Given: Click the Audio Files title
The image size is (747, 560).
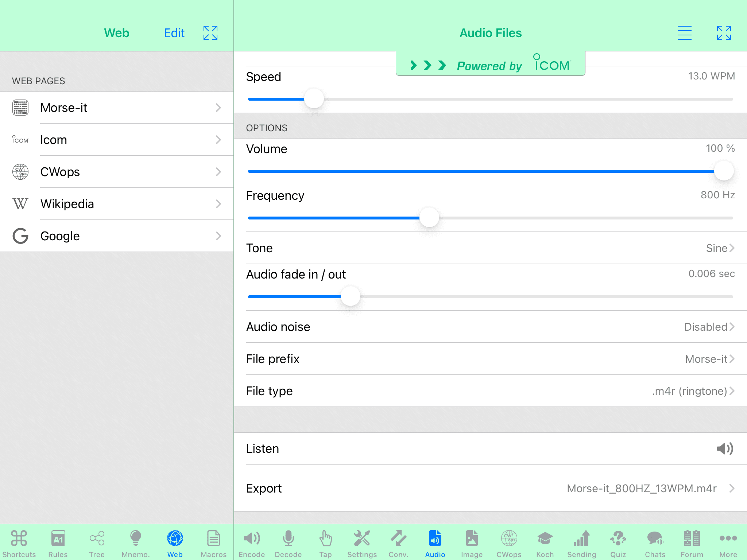Looking at the screenshot, I should pos(491,33).
